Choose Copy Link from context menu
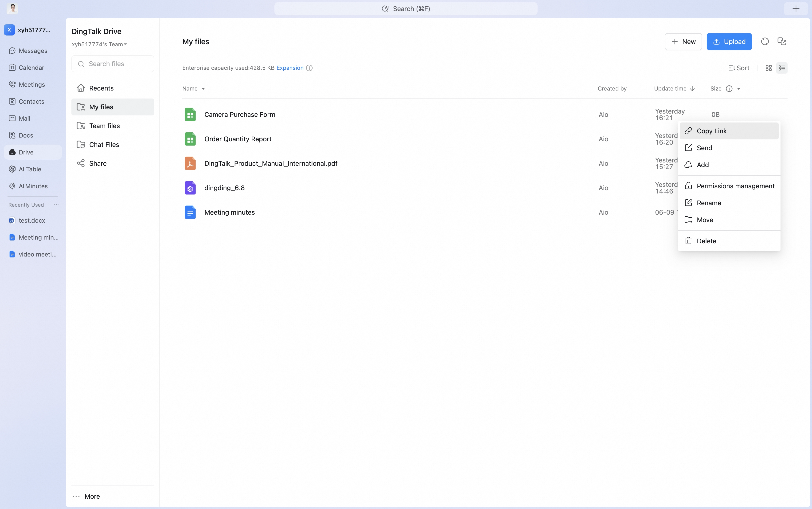 [x=729, y=131]
